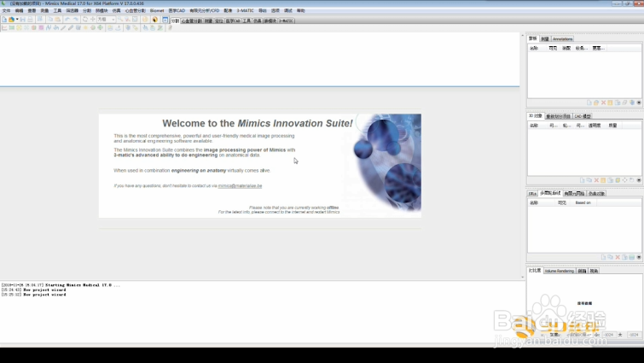Switch to the 医学CAD toolbar tab
The width and height of the screenshot is (644, 363).
coord(233,20)
